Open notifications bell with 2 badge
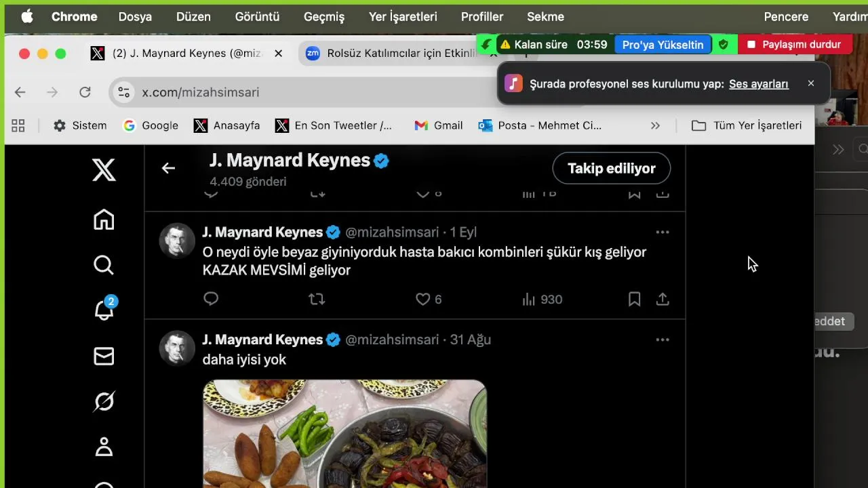 point(104,309)
